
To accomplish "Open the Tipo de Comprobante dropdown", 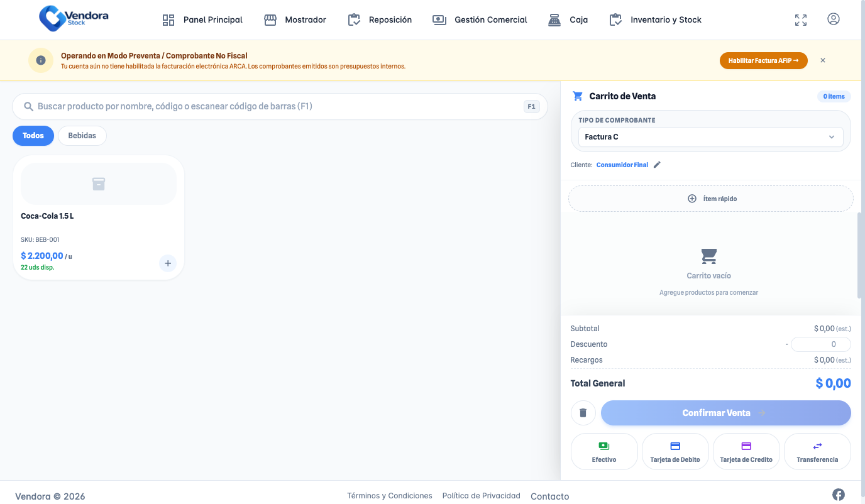I will click(x=711, y=137).
